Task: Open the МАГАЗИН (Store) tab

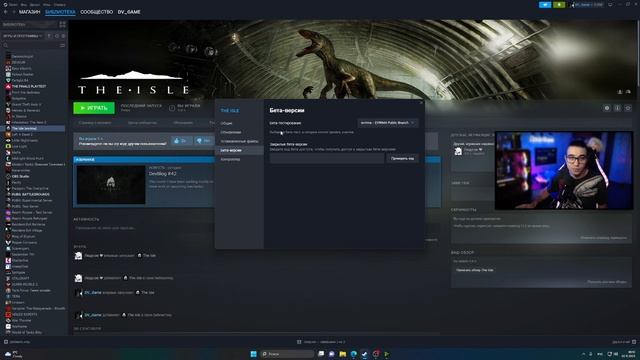Action: coord(29,12)
